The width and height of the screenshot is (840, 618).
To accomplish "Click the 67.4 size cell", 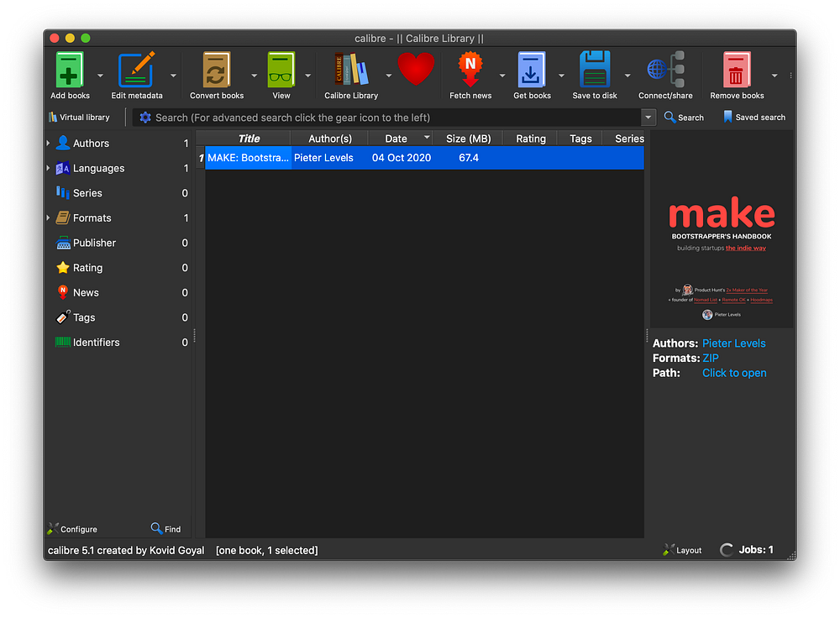I will click(468, 158).
